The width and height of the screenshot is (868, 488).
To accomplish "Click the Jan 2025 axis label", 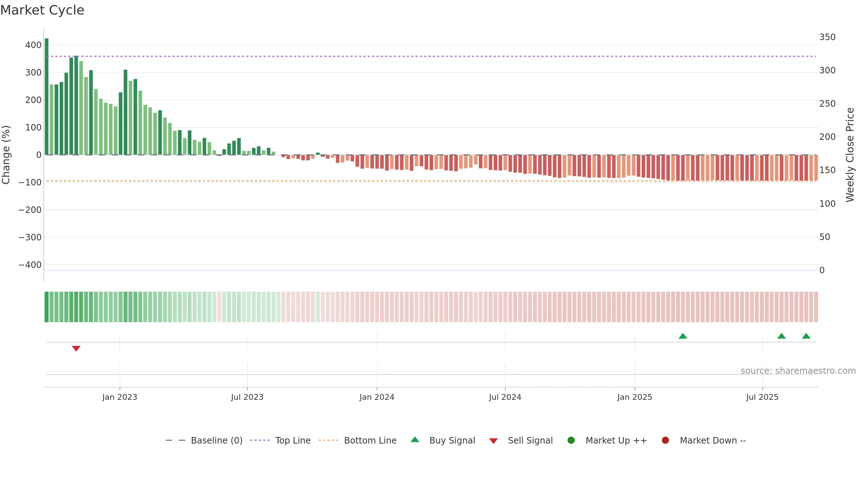I will (635, 397).
